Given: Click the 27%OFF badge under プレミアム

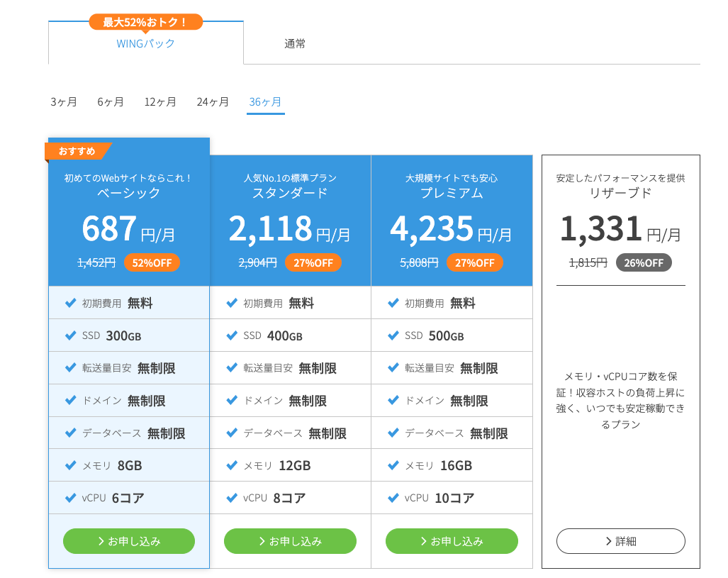Looking at the screenshot, I should pos(474,263).
